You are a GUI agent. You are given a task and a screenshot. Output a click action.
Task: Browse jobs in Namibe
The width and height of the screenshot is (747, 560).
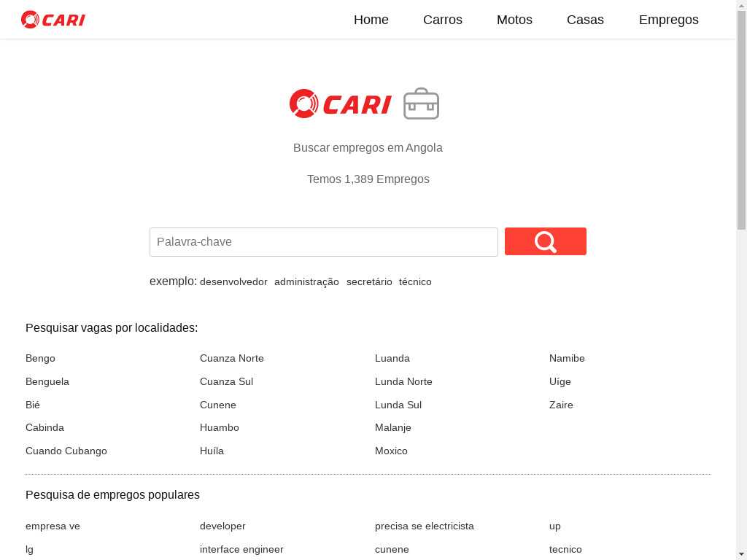567,359
